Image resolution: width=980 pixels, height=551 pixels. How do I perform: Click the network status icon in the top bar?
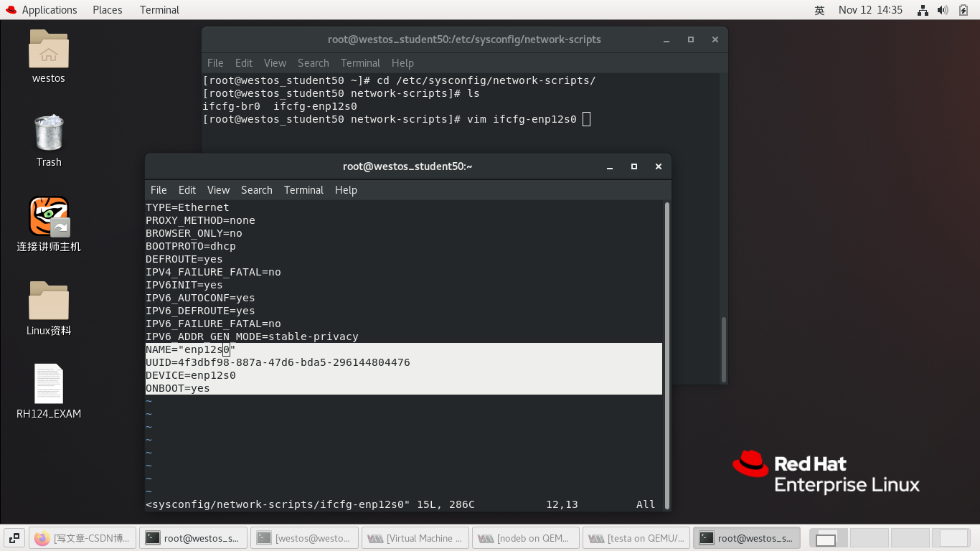tap(923, 9)
